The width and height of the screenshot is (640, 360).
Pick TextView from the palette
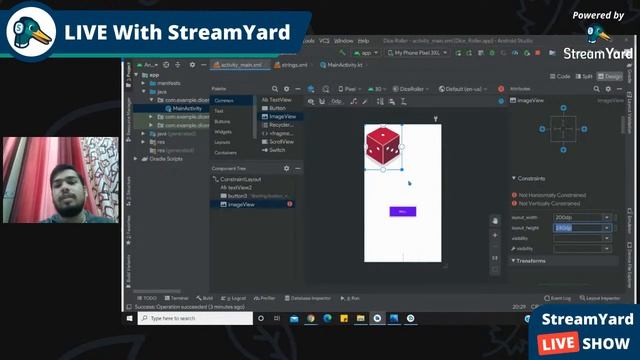click(x=276, y=100)
